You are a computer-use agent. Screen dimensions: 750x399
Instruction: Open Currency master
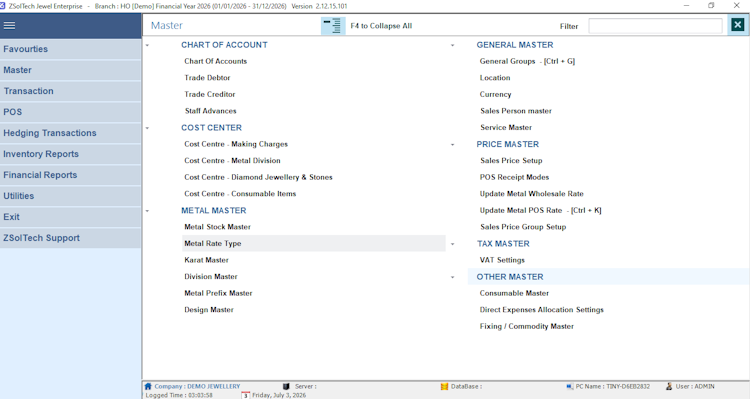point(496,94)
